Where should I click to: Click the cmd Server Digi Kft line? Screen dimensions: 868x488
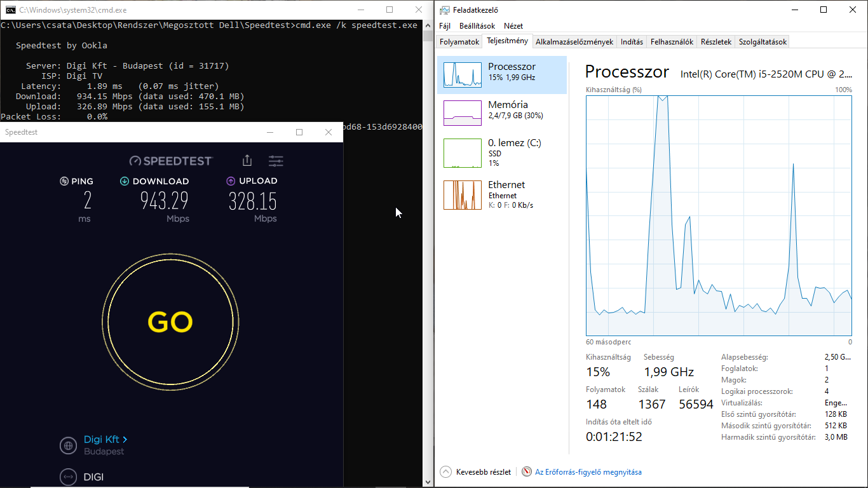127,65
